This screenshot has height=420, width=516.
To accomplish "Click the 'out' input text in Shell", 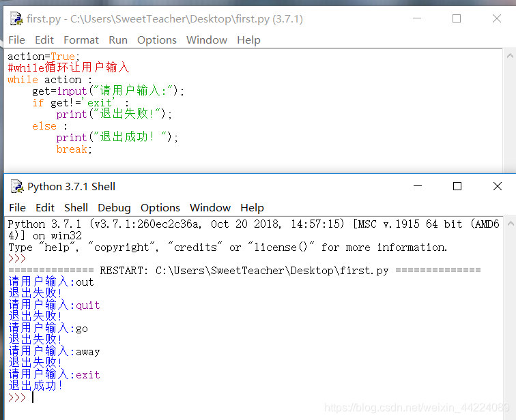I will (85, 282).
